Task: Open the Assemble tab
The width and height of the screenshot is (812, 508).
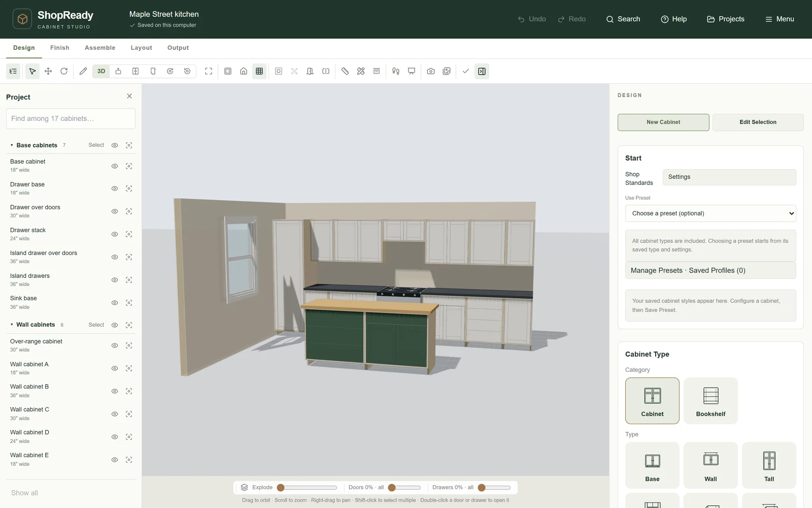Action: (100, 48)
